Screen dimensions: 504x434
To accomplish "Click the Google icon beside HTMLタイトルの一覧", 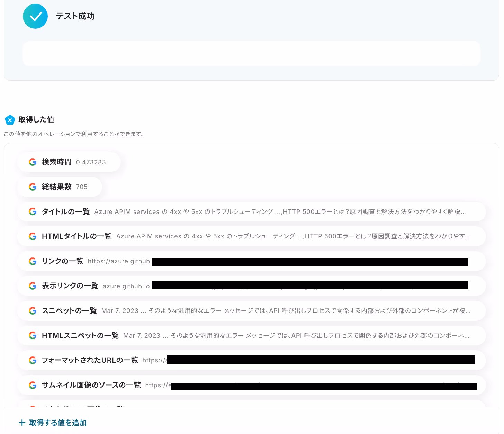I will coord(33,236).
